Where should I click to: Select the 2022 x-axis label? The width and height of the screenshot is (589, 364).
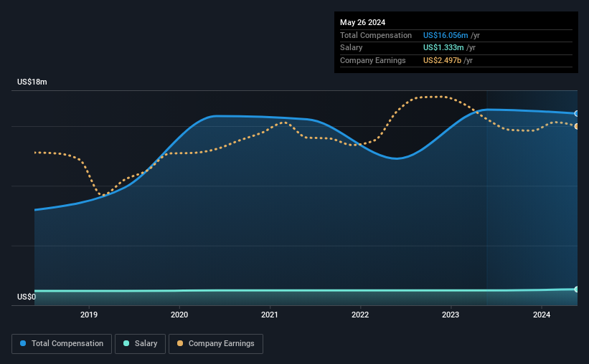[360, 315]
